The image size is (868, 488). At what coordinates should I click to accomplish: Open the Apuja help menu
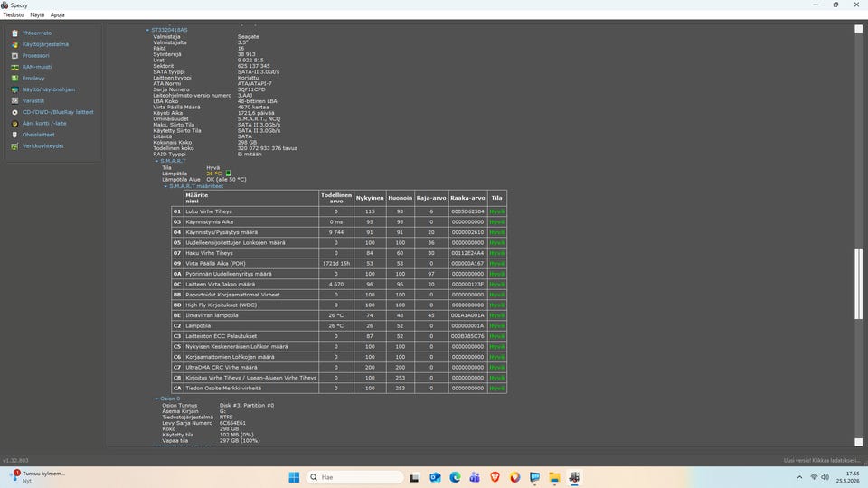[x=58, y=15]
